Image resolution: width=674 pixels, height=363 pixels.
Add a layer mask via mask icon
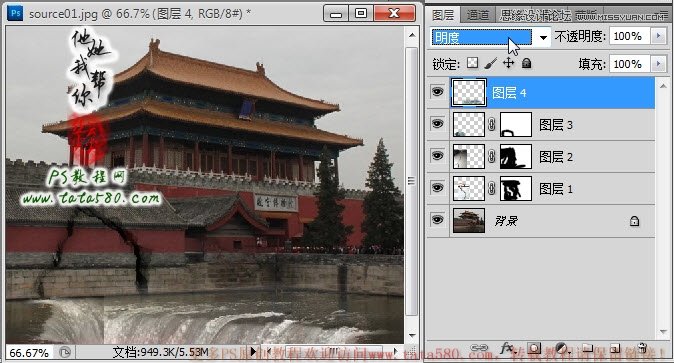[x=534, y=348]
